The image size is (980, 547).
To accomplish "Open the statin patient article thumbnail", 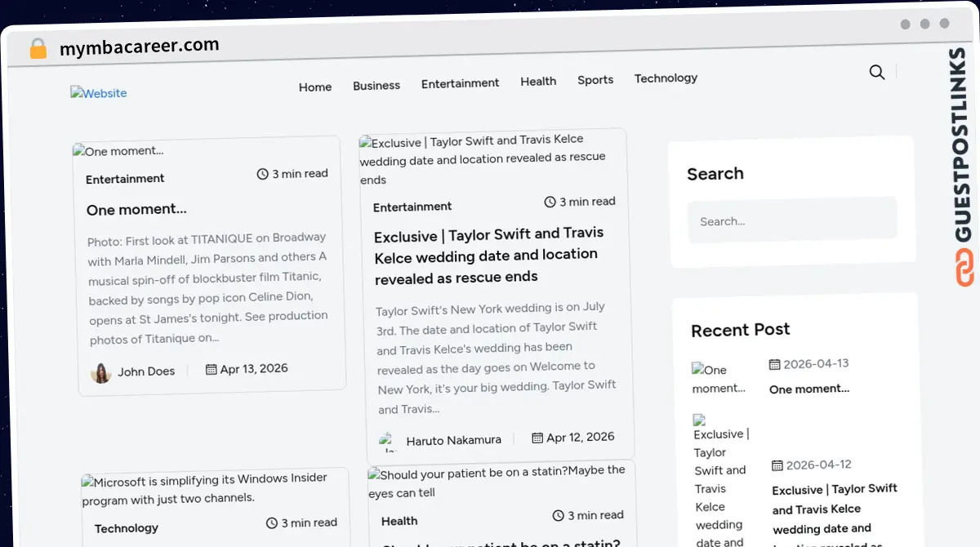I will point(497,482).
